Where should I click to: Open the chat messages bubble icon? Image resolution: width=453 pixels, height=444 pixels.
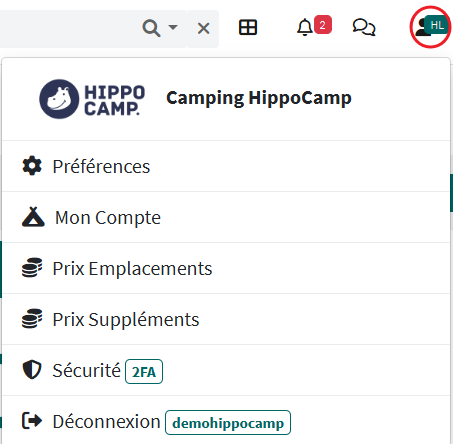(x=364, y=27)
